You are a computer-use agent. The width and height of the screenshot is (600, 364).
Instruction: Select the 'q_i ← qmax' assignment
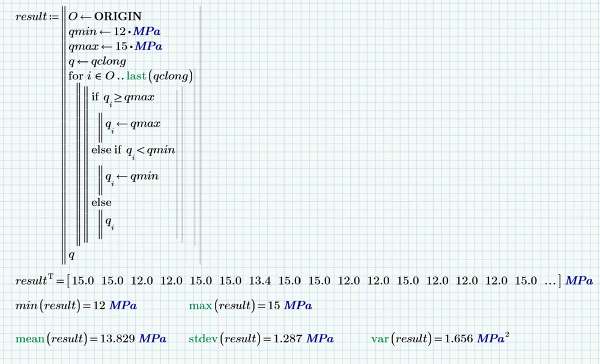click(133, 125)
